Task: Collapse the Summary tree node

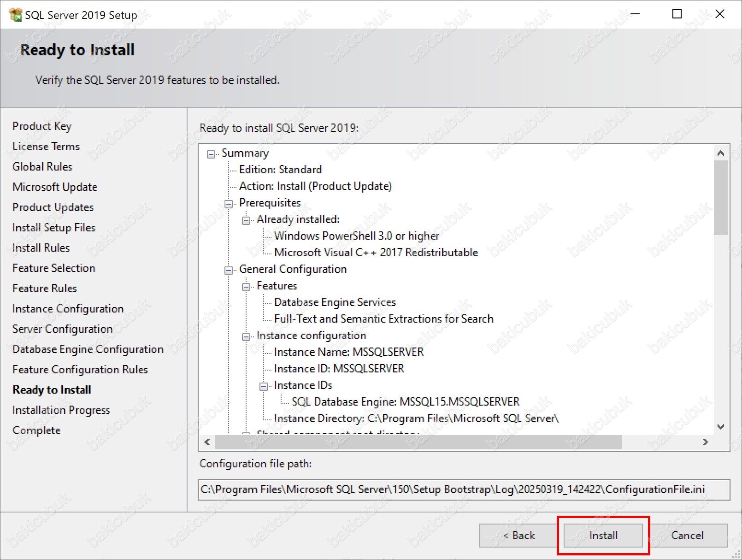Action: point(211,154)
